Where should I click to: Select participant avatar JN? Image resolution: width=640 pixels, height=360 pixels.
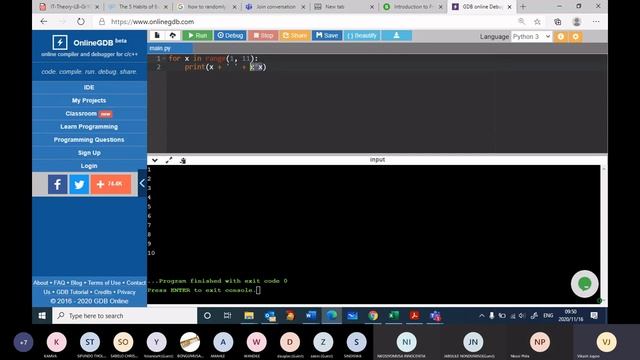click(x=473, y=342)
